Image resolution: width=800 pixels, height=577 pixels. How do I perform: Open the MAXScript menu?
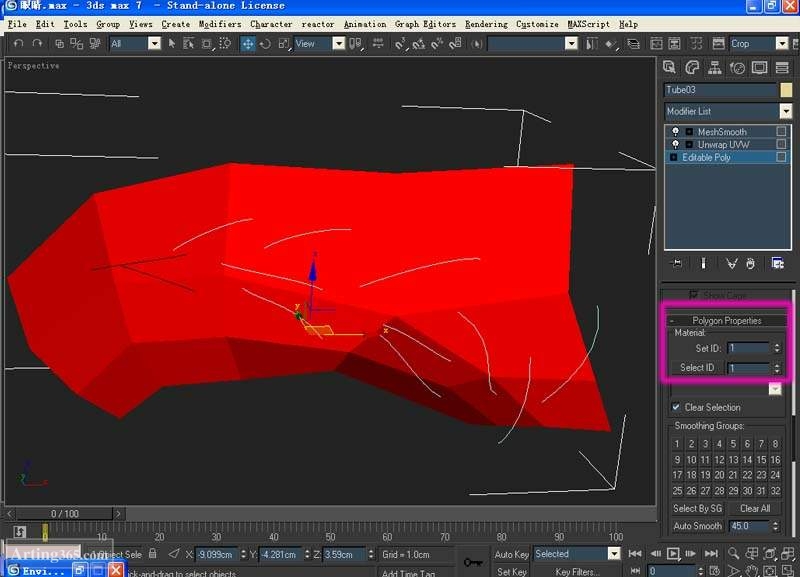[588, 24]
